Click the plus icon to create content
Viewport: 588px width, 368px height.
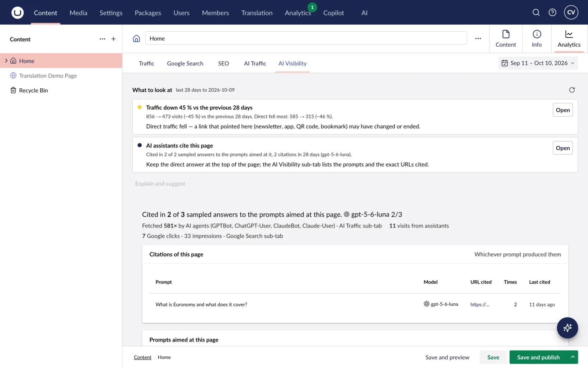pos(114,39)
